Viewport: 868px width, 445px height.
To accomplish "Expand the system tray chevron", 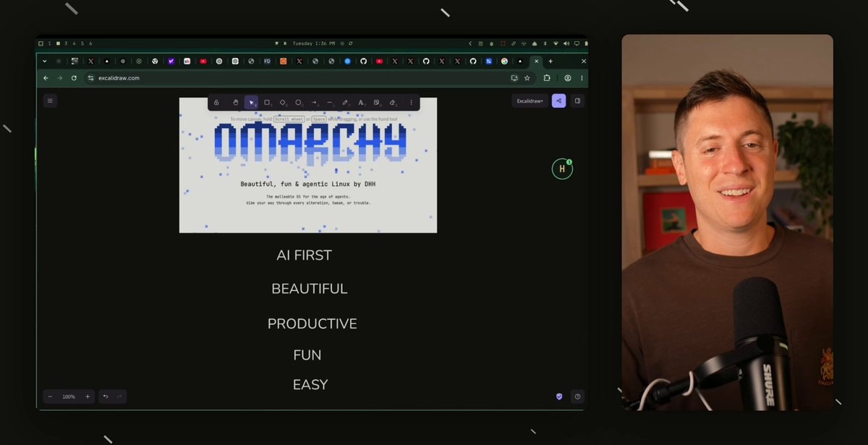I will tap(470, 43).
